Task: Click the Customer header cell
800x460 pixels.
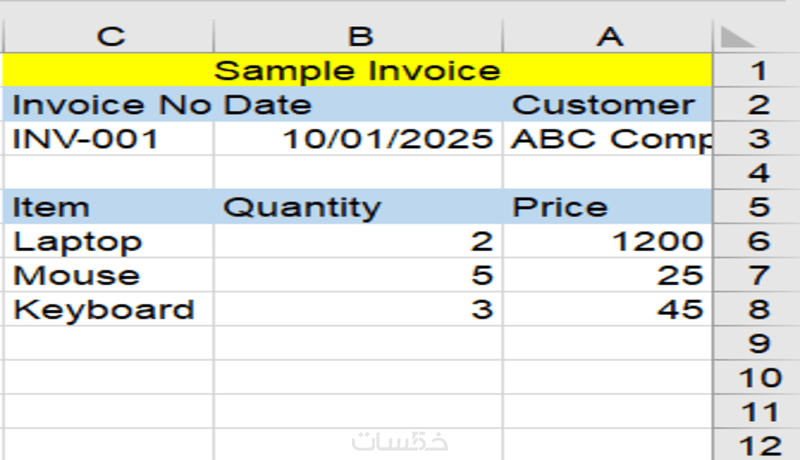Action: (x=607, y=105)
